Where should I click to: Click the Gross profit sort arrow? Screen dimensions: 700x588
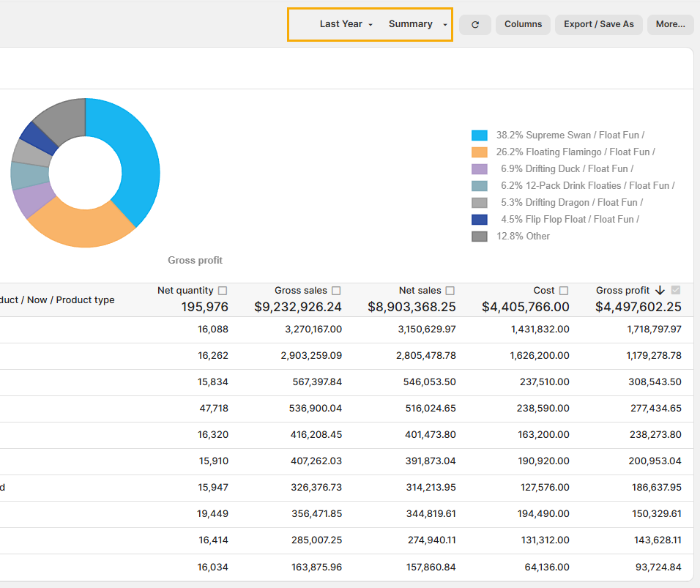(x=660, y=291)
